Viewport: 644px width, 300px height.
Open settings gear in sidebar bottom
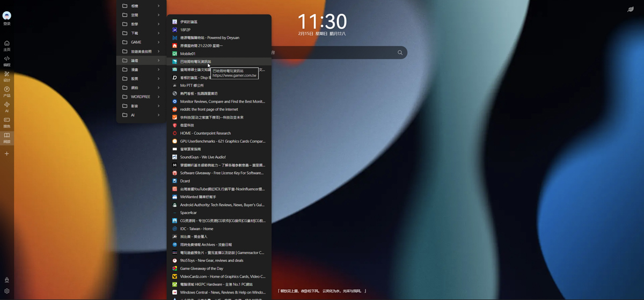click(x=7, y=291)
